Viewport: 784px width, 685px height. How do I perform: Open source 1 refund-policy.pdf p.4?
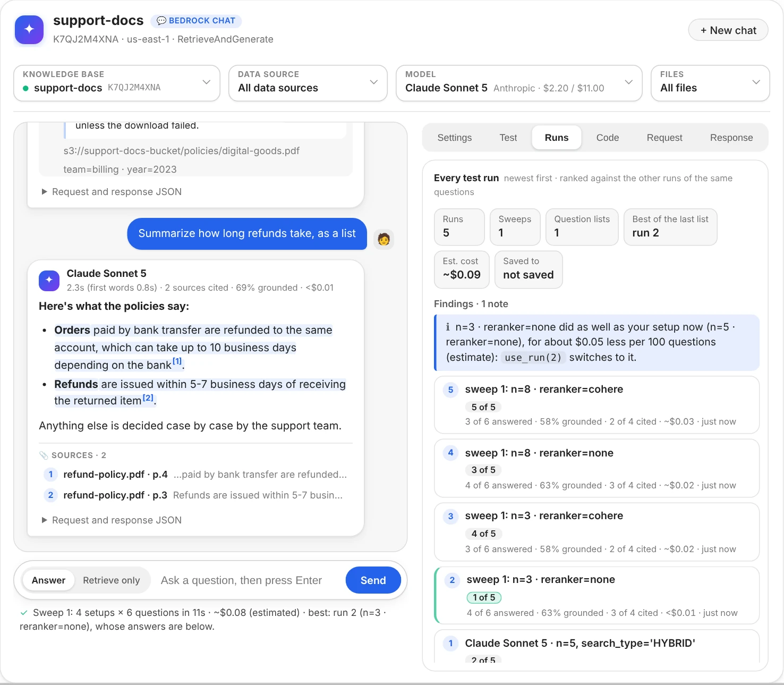(x=195, y=475)
